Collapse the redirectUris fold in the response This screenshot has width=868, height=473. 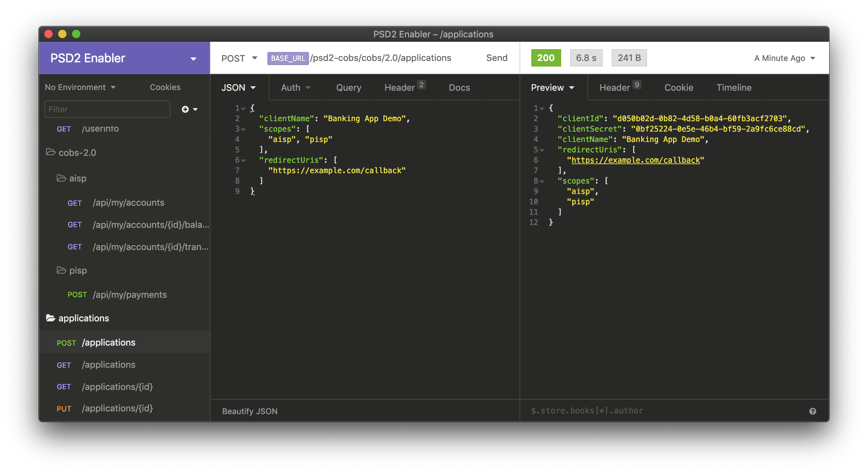[542, 150]
